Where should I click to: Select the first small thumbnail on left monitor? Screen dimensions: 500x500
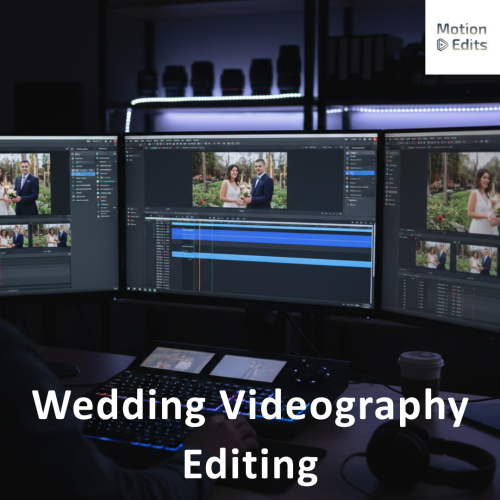[14, 236]
